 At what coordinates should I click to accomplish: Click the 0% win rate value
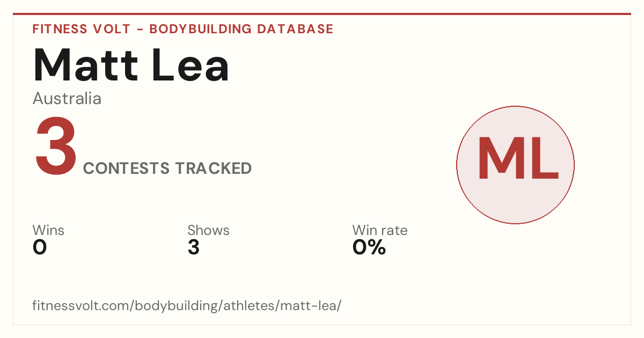tap(369, 247)
